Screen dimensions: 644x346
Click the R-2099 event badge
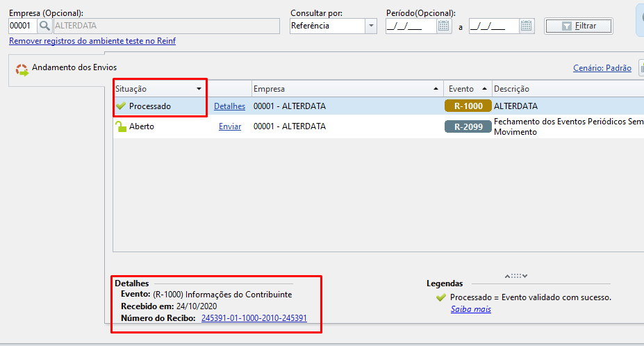pos(468,126)
